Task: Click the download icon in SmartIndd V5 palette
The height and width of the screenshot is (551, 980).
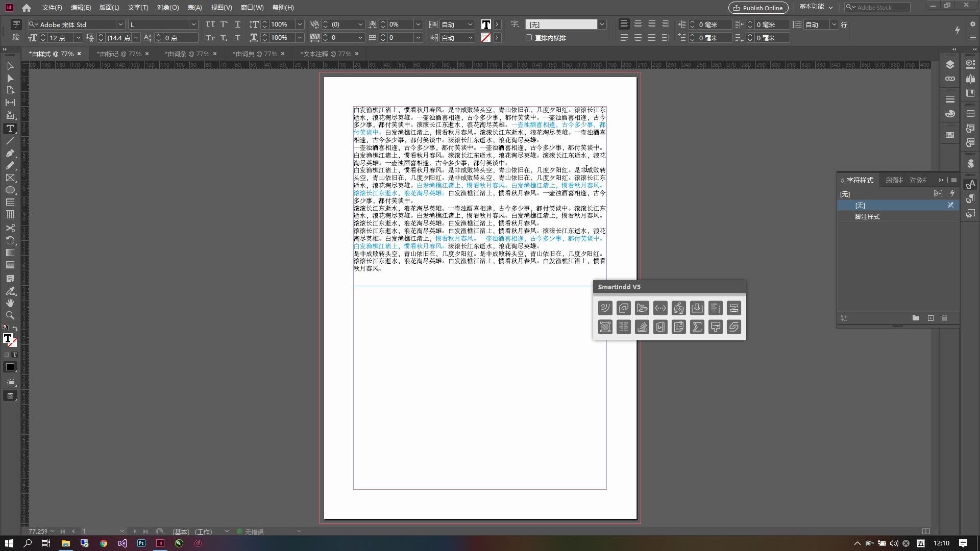Action: point(697,308)
